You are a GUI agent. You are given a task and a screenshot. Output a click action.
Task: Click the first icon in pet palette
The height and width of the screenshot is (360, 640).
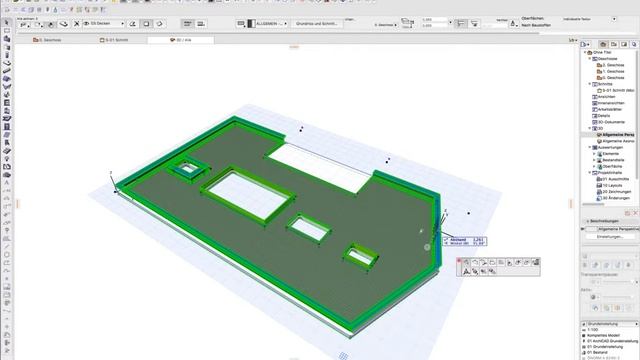click(x=466, y=262)
